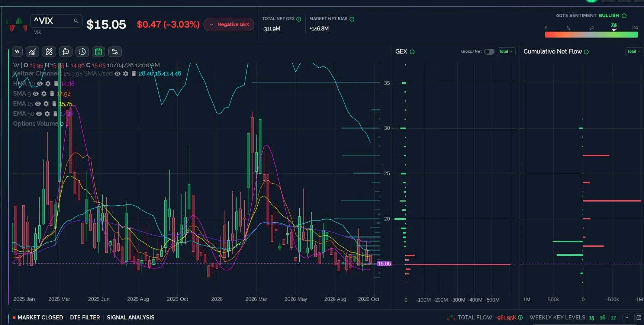Open EMA 15 settings gear

pyautogui.click(x=46, y=104)
